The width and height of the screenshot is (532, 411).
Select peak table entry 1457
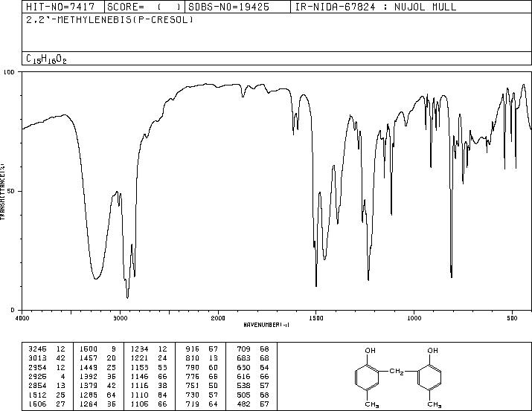(89, 358)
